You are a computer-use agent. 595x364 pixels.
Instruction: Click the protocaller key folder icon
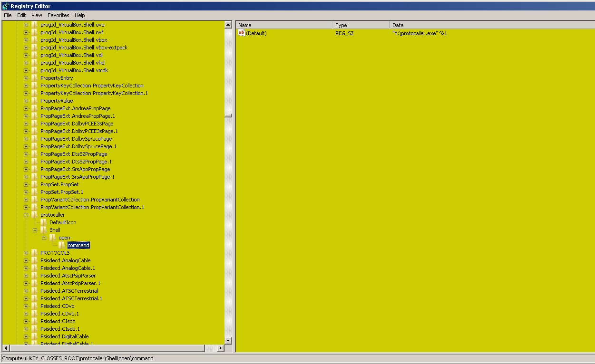coord(34,215)
